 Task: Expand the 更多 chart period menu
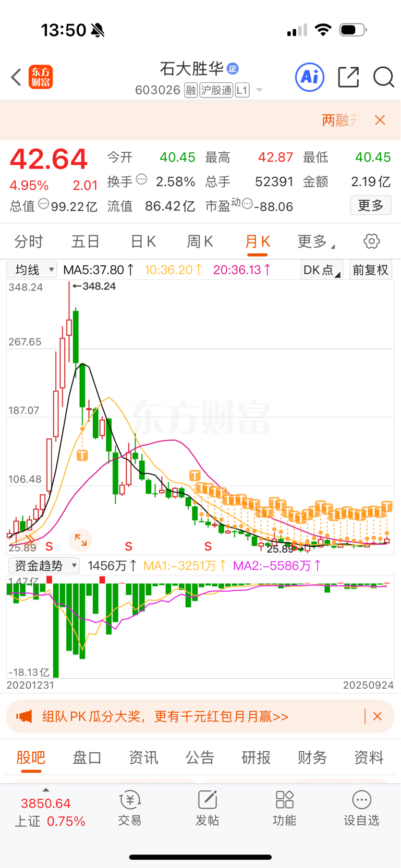pyautogui.click(x=316, y=241)
